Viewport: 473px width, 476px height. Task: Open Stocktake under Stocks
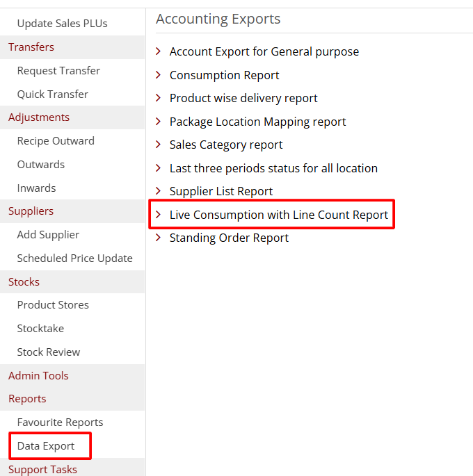click(x=40, y=329)
